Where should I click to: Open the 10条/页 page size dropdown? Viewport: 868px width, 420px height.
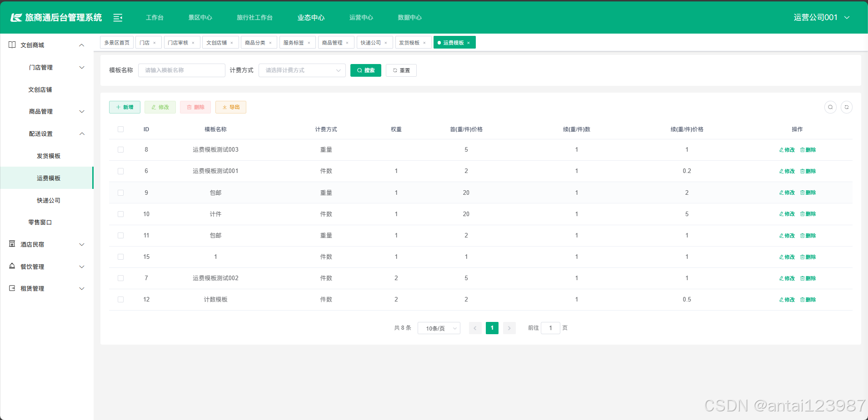[439, 328]
